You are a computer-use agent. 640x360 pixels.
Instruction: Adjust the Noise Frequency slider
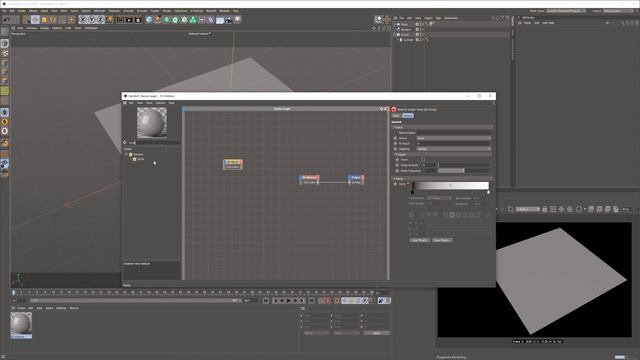464,171
